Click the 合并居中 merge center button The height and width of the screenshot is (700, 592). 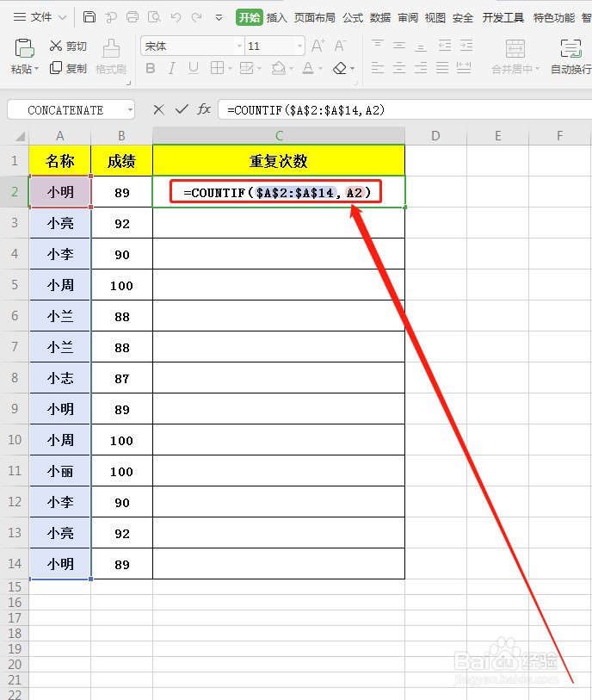[x=515, y=56]
